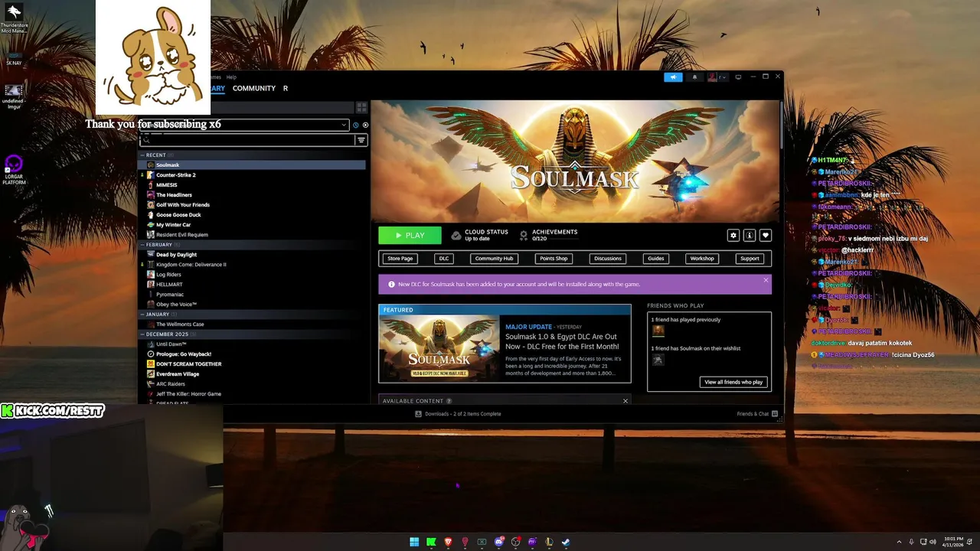The image size is (980, 551).
Task: Click friend avatar who played previously
Action: click(658, 331)
